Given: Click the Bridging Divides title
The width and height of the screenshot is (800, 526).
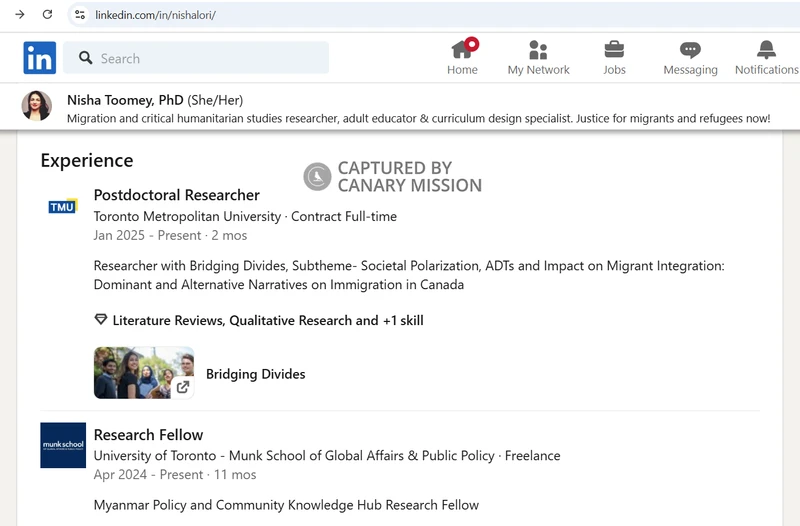Looking at the screenshot, I should [256, 374].
